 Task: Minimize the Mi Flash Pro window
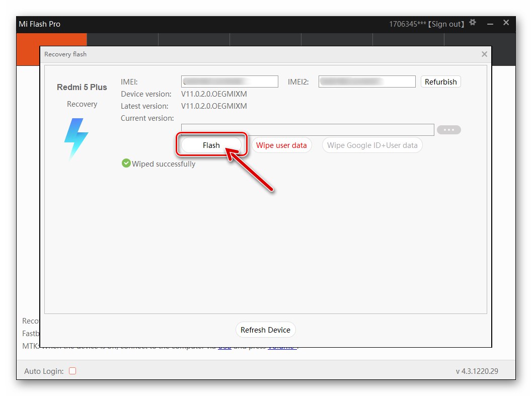(x=490, y=24)
